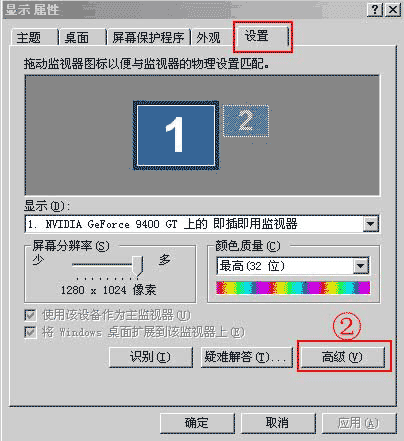Screen dimensions: 404x441
Task: Switch to the 外观 tab
Action: [209, 38]
